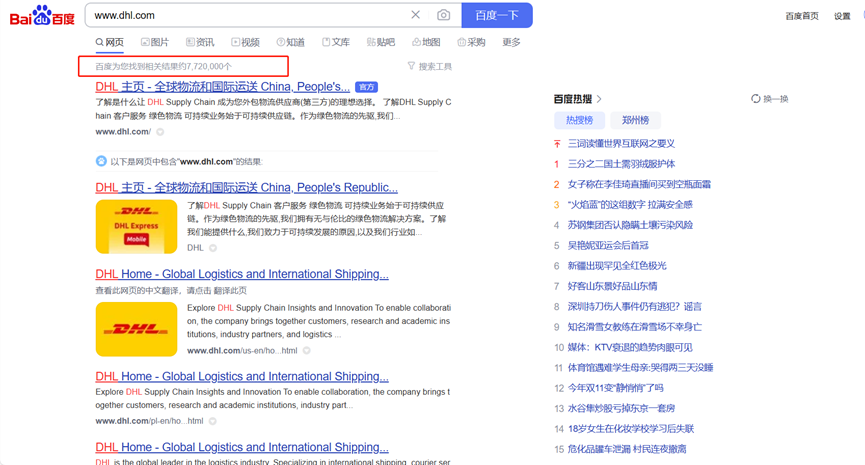Viewport: 865px width, 465px height.
Task: Open the 资讯 tab
Action: point(200,42)
